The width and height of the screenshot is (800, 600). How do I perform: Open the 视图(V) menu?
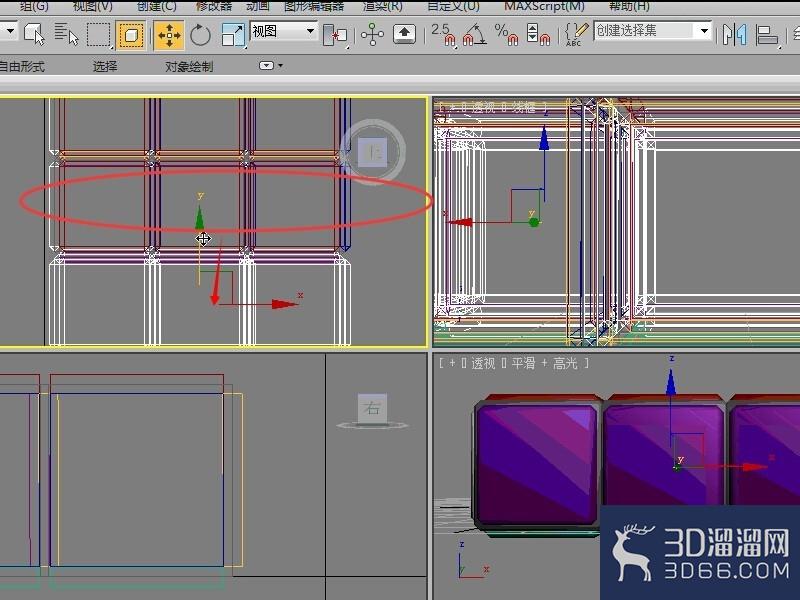(92, 6)
